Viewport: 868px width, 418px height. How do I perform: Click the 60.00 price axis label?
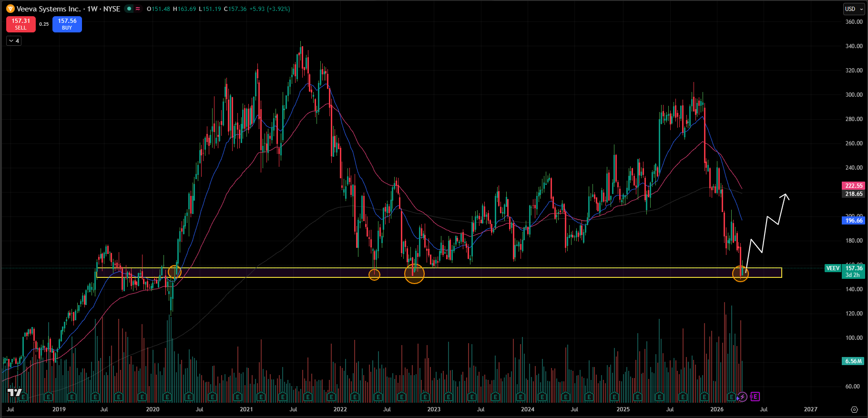coord(854,387)
